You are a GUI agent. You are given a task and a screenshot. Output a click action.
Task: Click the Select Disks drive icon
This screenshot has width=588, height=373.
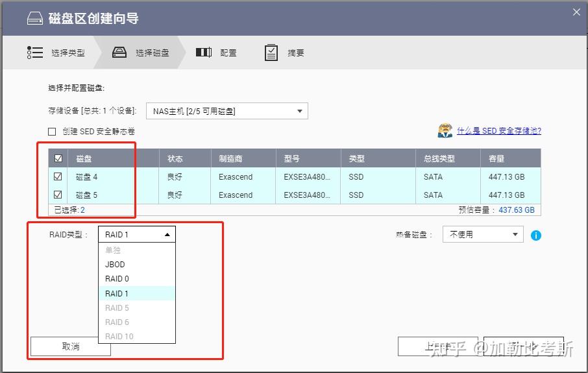[119, 53]
